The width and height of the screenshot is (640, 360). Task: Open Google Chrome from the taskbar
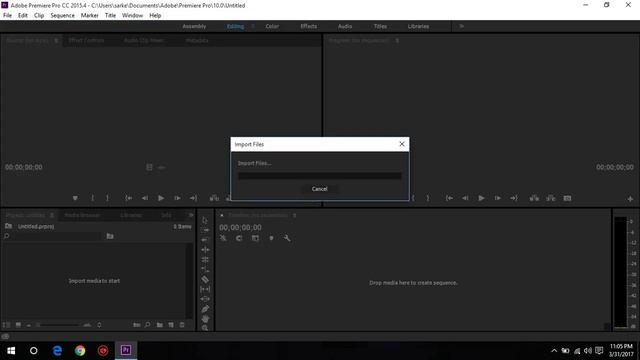(80, 351)
